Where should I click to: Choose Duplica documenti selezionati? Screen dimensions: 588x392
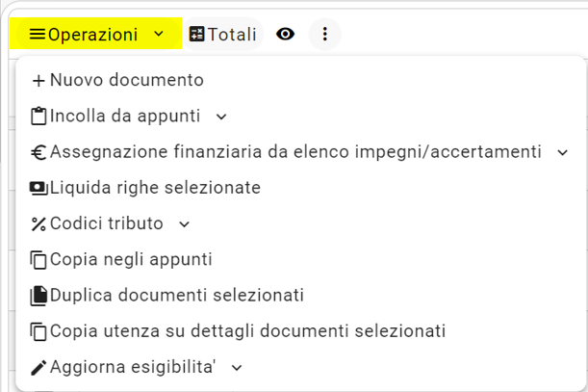[166, 296]
